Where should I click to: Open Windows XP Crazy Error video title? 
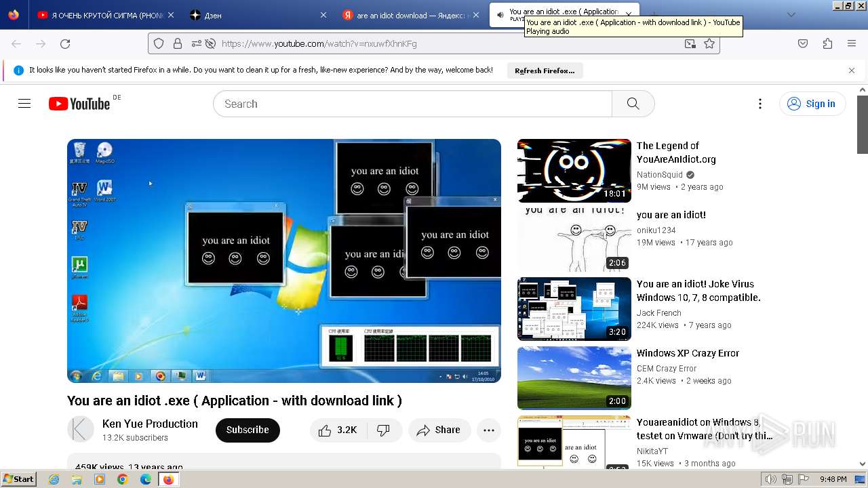click(688, 353)
